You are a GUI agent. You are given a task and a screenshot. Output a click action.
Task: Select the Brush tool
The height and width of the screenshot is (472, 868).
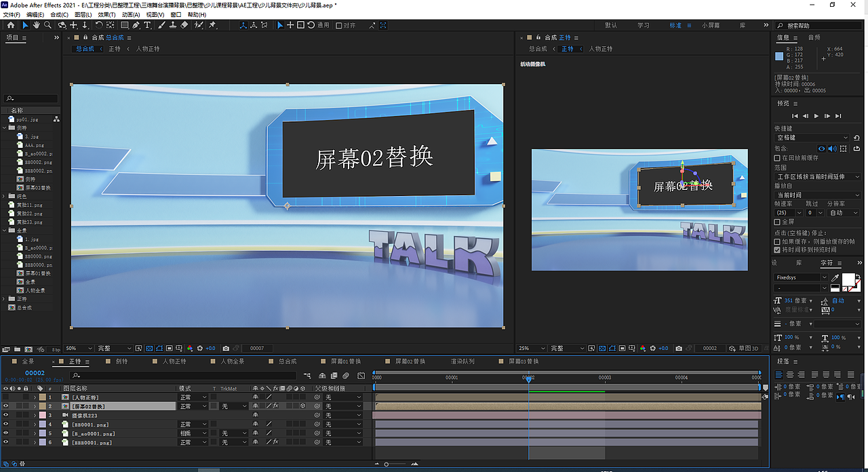161,25
